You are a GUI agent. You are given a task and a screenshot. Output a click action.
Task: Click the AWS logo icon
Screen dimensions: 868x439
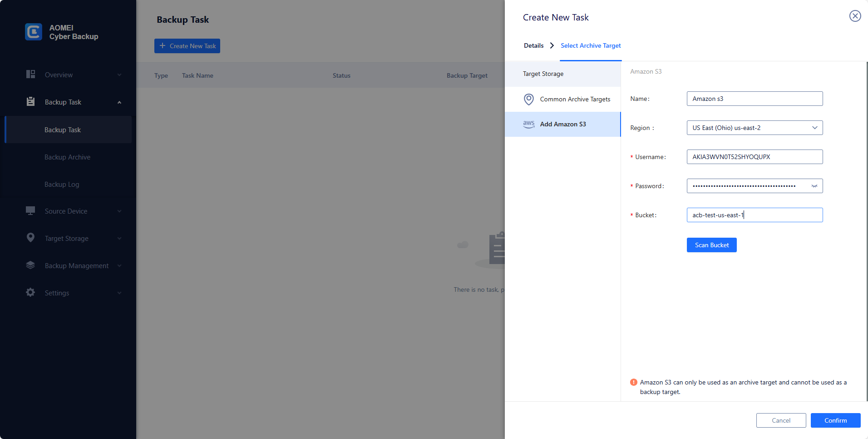point(529,124)
